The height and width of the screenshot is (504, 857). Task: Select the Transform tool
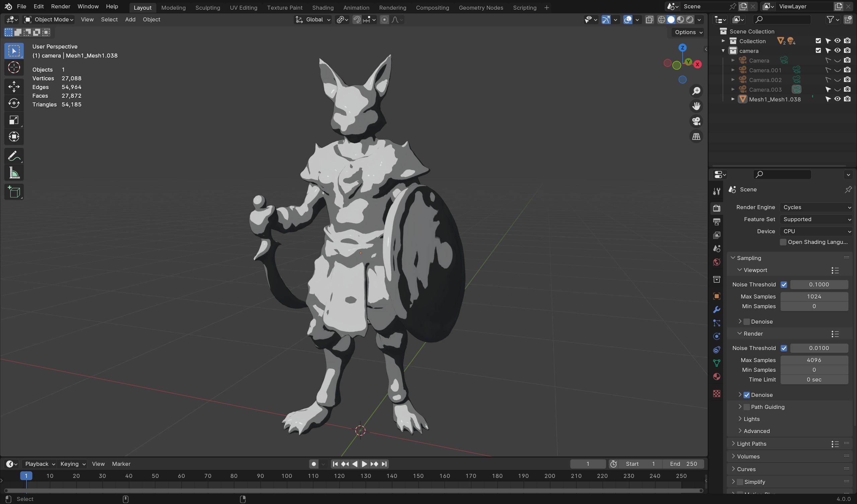point(14,137)
